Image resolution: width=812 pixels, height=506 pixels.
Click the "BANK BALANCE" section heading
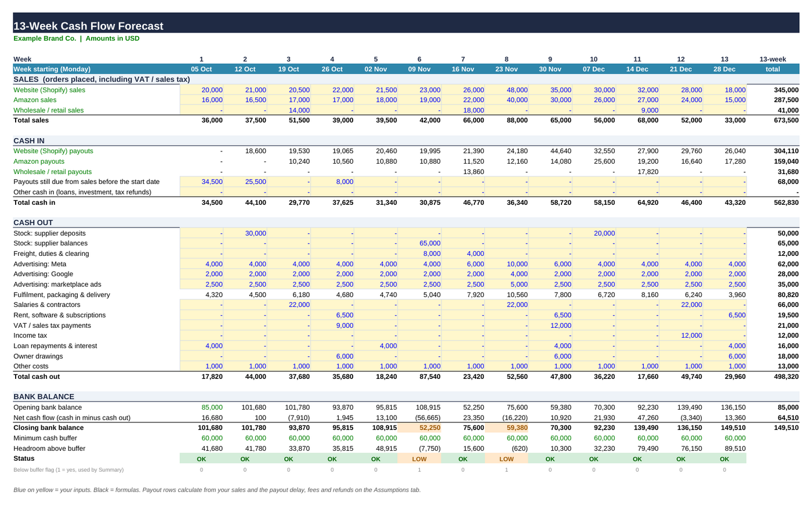(43, 397)
